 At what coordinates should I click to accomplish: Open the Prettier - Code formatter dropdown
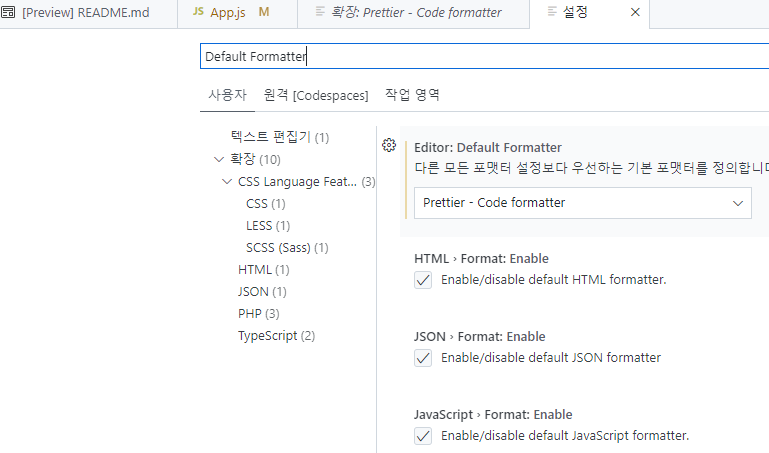click(583, 203)
